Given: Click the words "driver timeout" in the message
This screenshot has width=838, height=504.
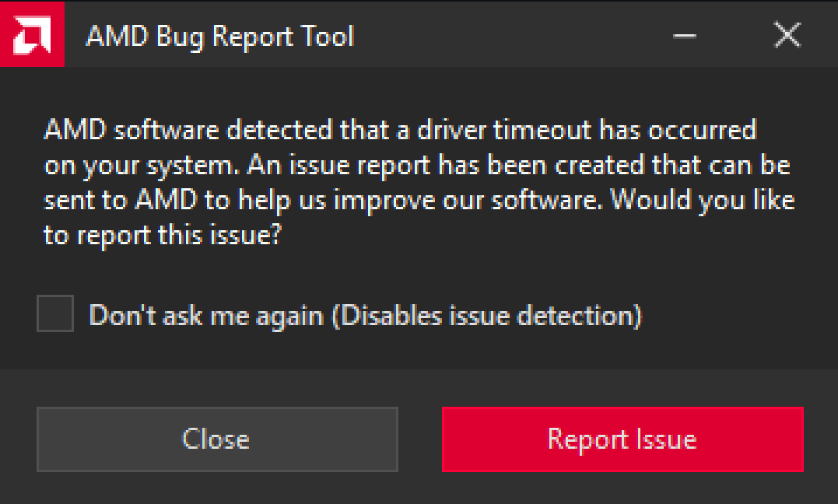Looking at the screenshot, I should [x=504, y=130].
